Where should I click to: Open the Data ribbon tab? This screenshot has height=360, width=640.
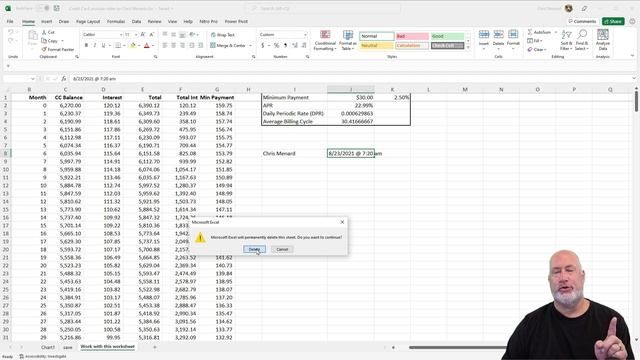click(136, 21)
